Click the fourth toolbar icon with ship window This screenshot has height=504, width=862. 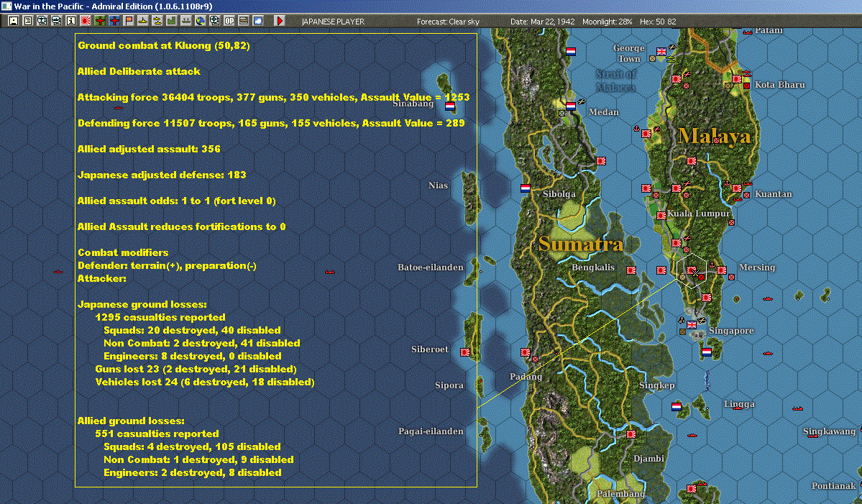click(x=57, y=21)
